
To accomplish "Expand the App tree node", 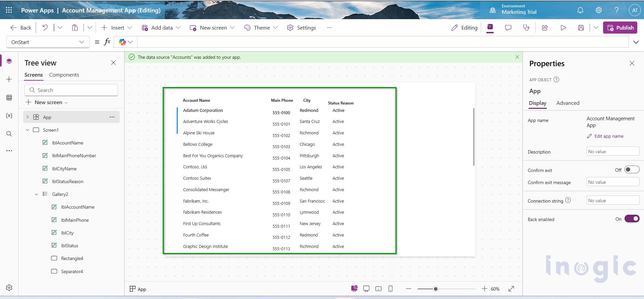I will (x=28, y=117).
